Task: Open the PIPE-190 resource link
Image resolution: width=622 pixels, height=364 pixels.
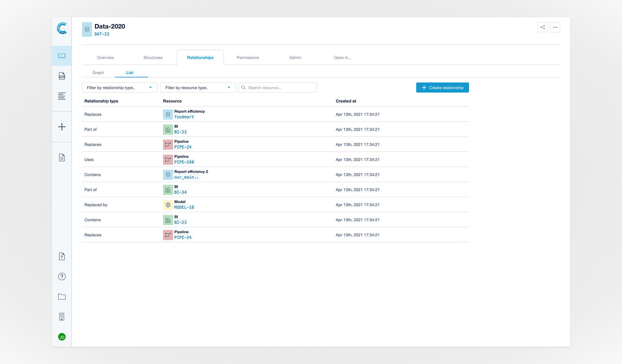Action: tap(184, 162)
